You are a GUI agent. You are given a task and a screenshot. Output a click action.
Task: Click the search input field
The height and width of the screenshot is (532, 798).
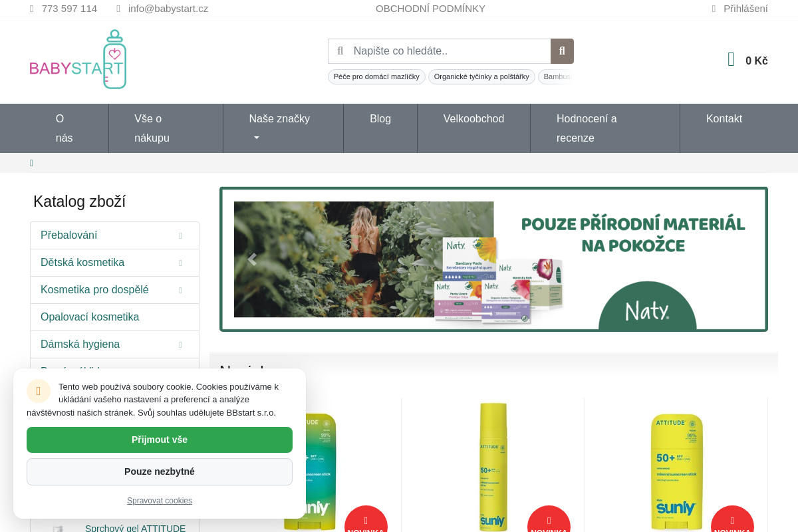click(440, 51)
